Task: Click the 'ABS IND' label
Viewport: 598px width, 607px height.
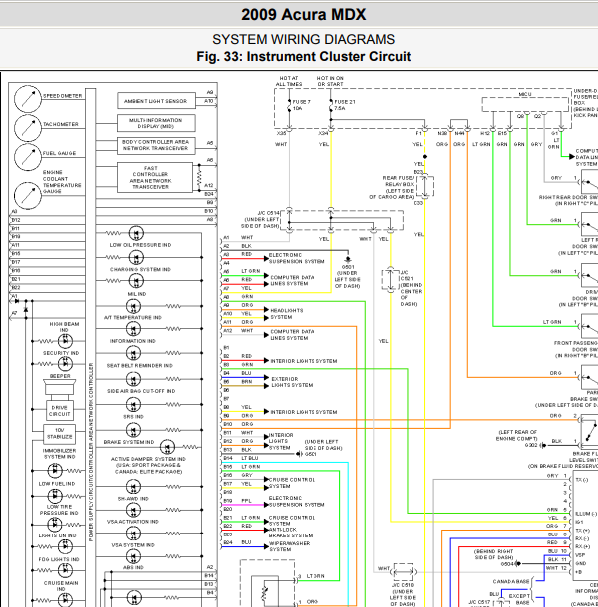Action: [x=133, y=567]
